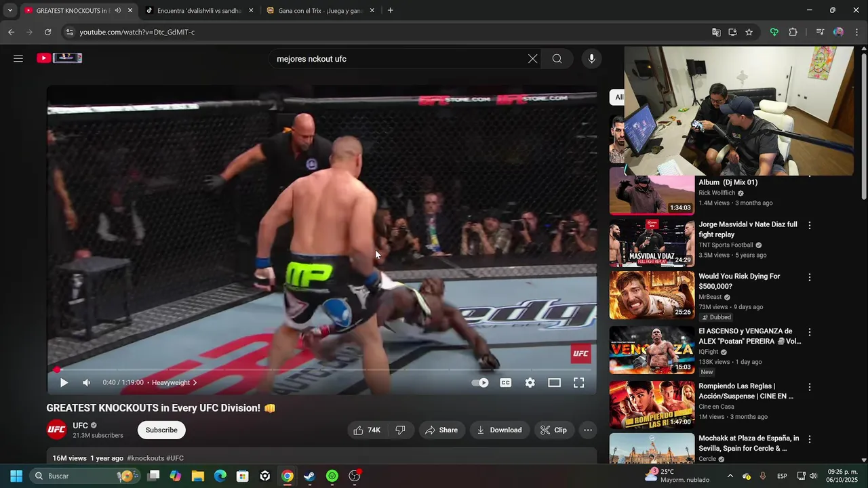Image resolution: width=868 pixels, height=488 pixels.
Task: Open Steam from the taskbar
Action: pos(309,476)
